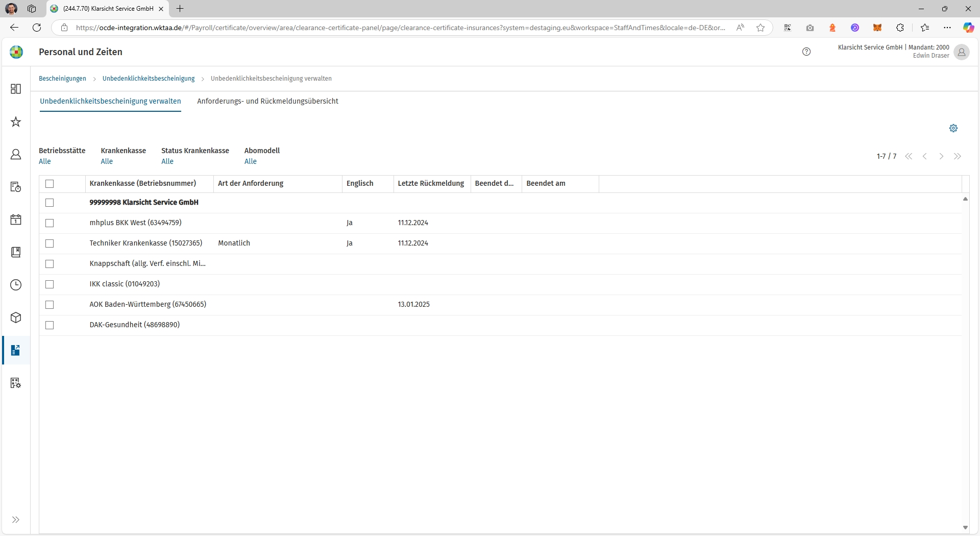Open the user profile avatar
The image size is (980, 536).
coord(962,52)
